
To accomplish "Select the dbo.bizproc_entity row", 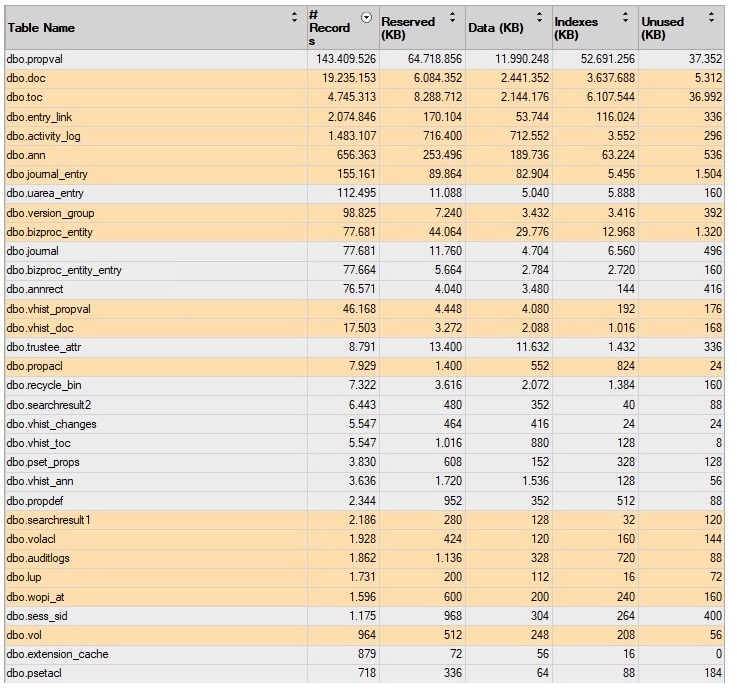I will pyautogui.click(x=49, y=232).
